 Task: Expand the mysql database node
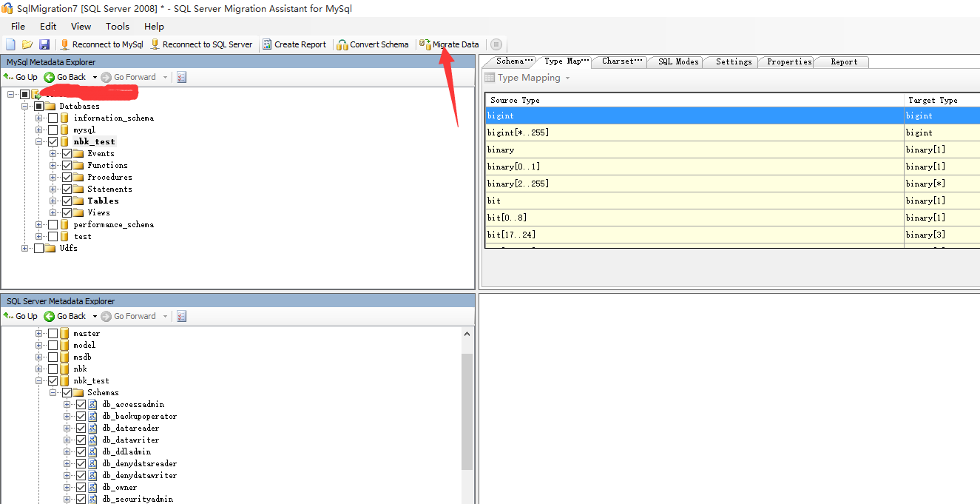pos(38,129)
